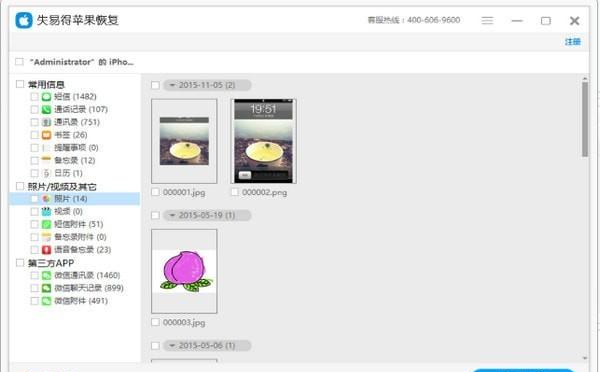Image resolution: width=600 pixels, height=372 pixels.
Task: Select the 微信附件 (491) row text
Action: point(81,301)
